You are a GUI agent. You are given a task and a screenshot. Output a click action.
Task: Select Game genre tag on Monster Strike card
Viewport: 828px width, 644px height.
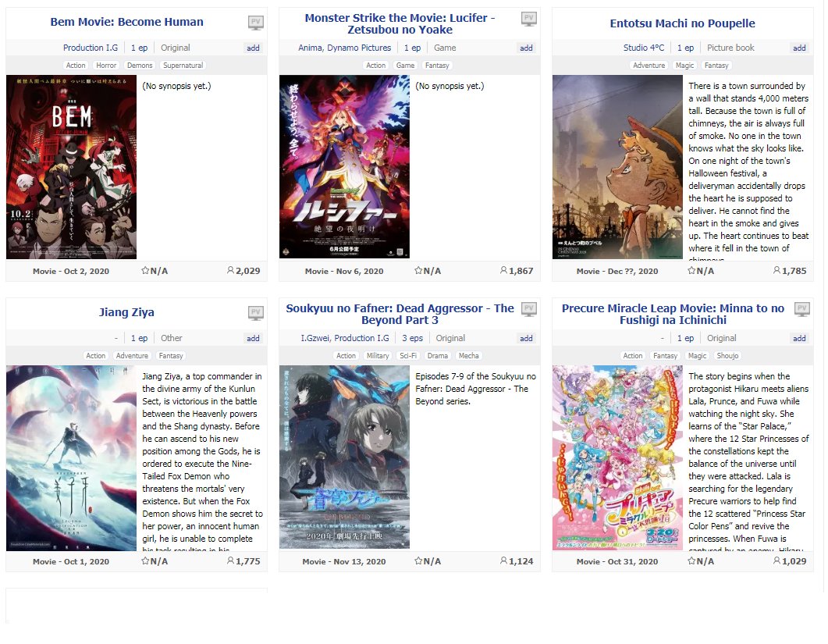click(x=405, y=66)
